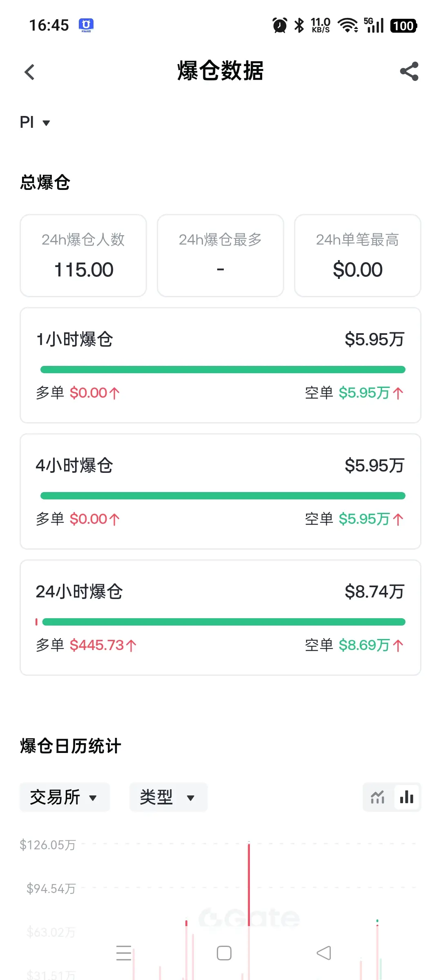Switch to line chart view
The image size is (441, 980).
tap(378, 797)
